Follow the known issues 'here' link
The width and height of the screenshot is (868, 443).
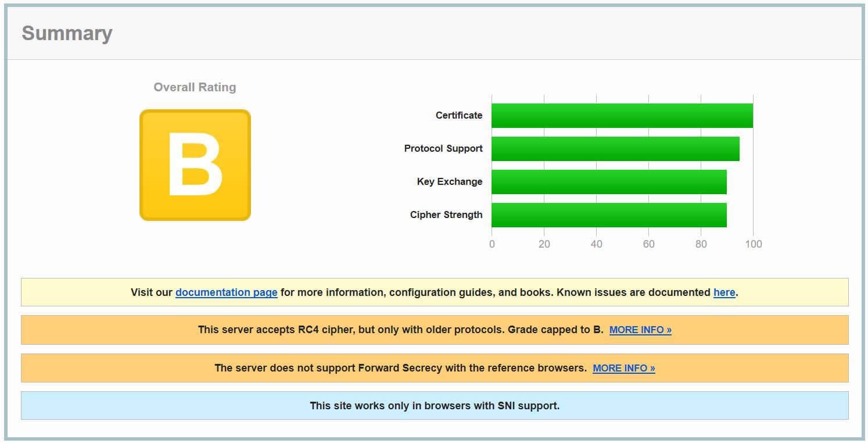(724, 292)
